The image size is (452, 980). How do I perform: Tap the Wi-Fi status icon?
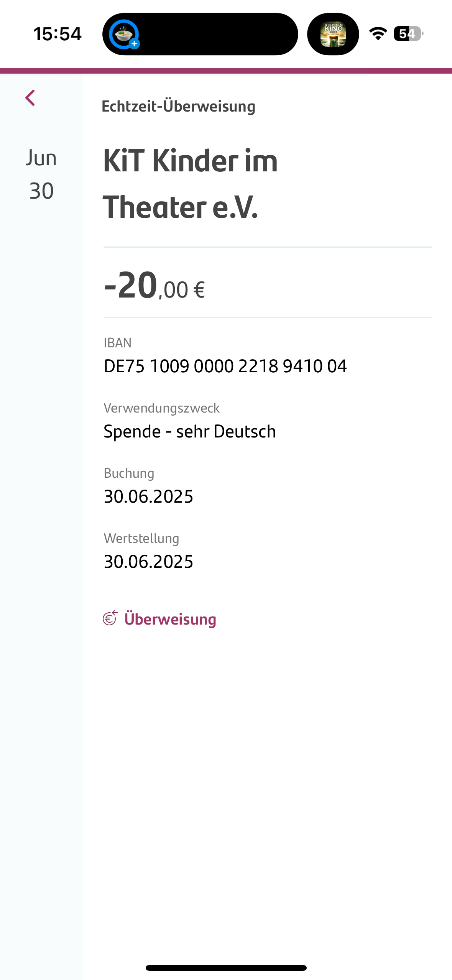tap(378, 34)
